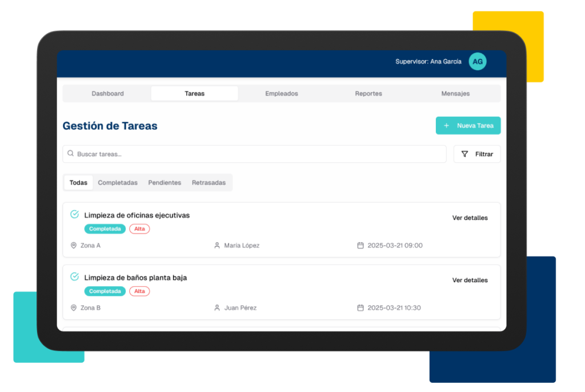Click the calendar icon next to 2025-03-21 10:30
This screenshot has width=585, height=392.
pyautogui.click(x=359, y=307)
